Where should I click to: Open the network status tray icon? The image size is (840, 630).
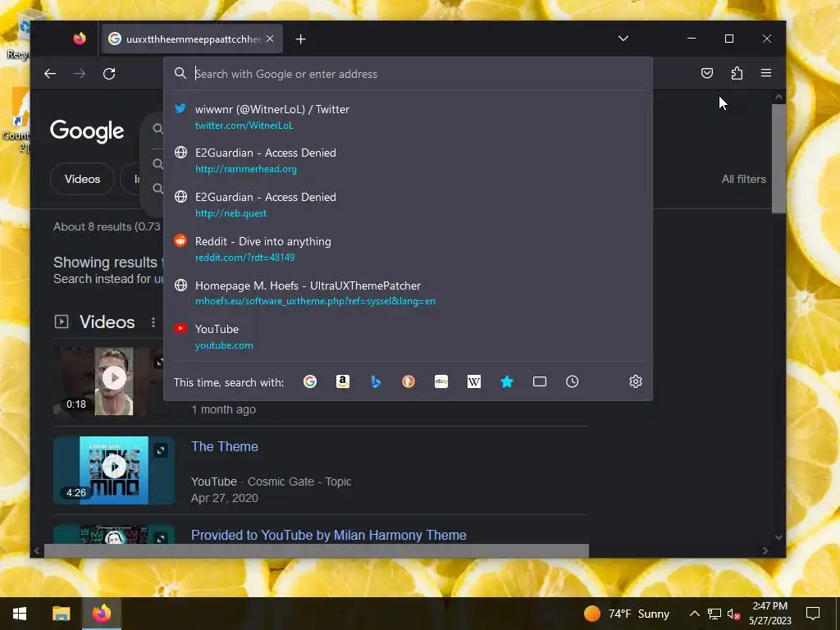(714, 614)
